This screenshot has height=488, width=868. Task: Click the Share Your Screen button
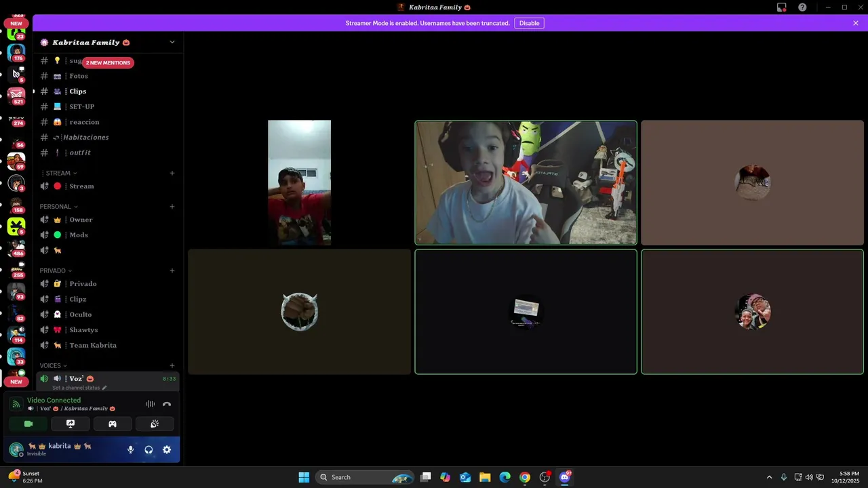pos(71,424)
